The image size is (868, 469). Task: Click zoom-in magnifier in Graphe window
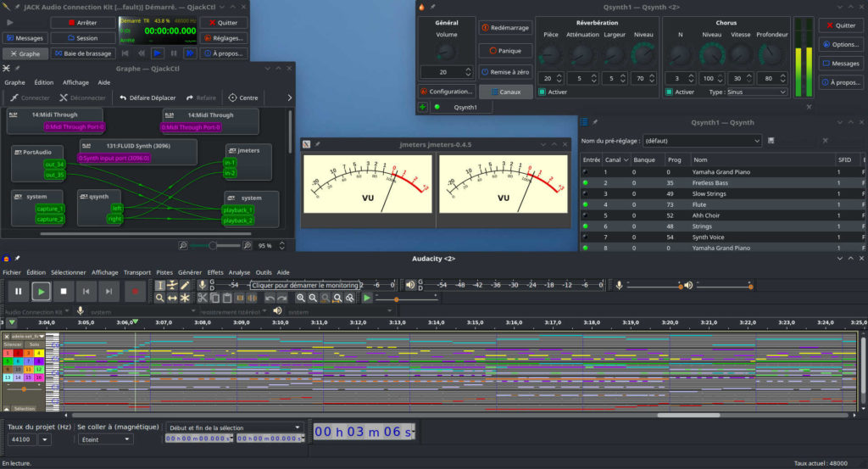(x=248, y=245)
